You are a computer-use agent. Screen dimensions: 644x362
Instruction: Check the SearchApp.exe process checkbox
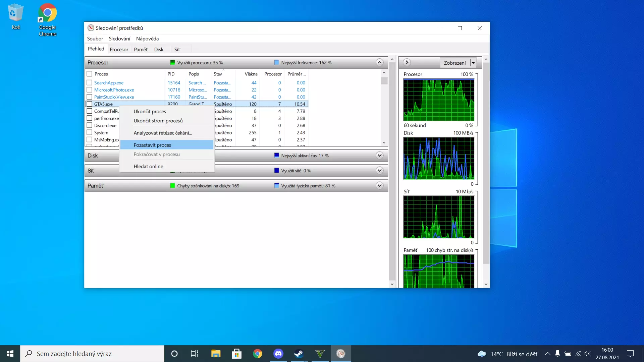click(x=90, y=82)
